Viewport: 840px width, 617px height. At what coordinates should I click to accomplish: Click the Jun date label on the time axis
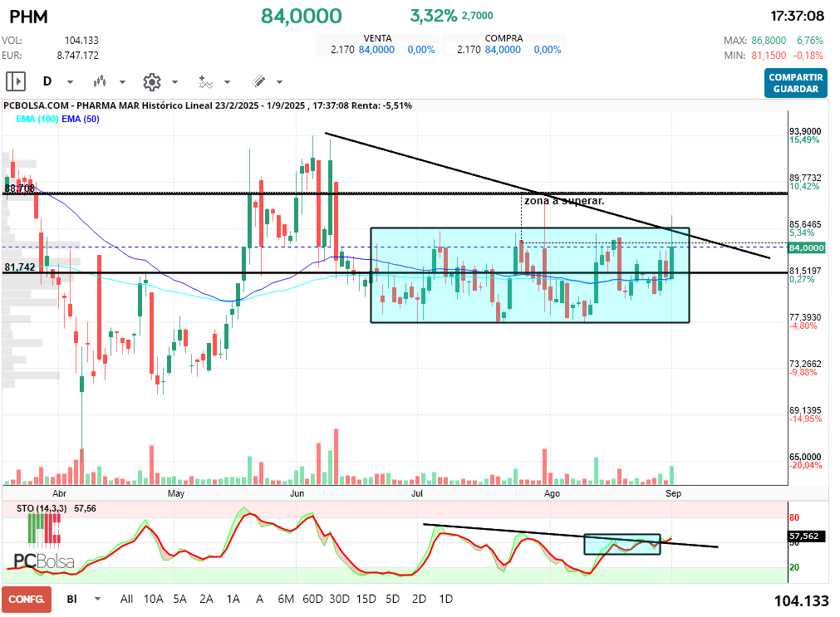297,493
